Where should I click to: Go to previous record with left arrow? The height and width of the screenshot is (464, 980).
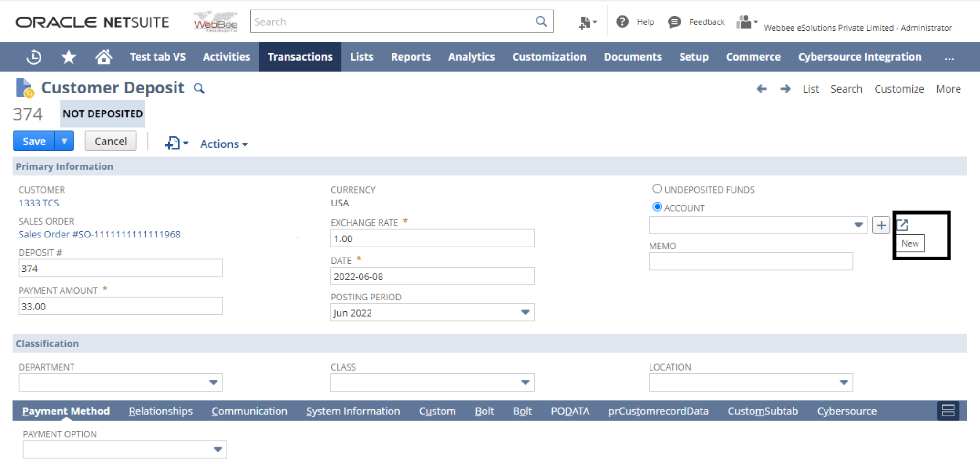(762, 89)
